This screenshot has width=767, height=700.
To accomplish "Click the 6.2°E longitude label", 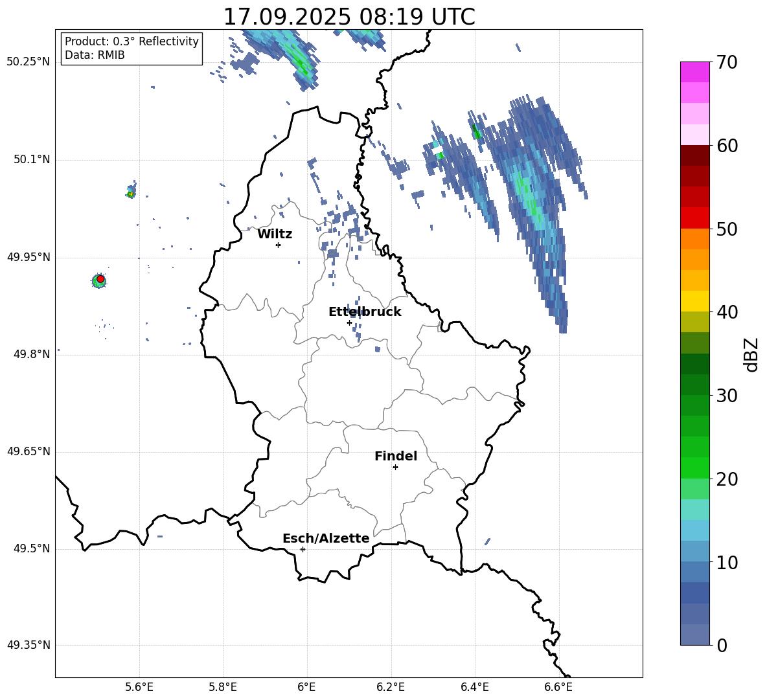I will (391, 687).
